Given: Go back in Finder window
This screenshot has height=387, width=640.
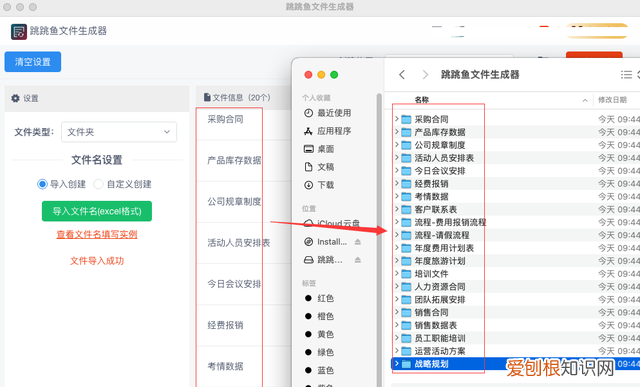Looking at the screenshot, I should [402, 75].
